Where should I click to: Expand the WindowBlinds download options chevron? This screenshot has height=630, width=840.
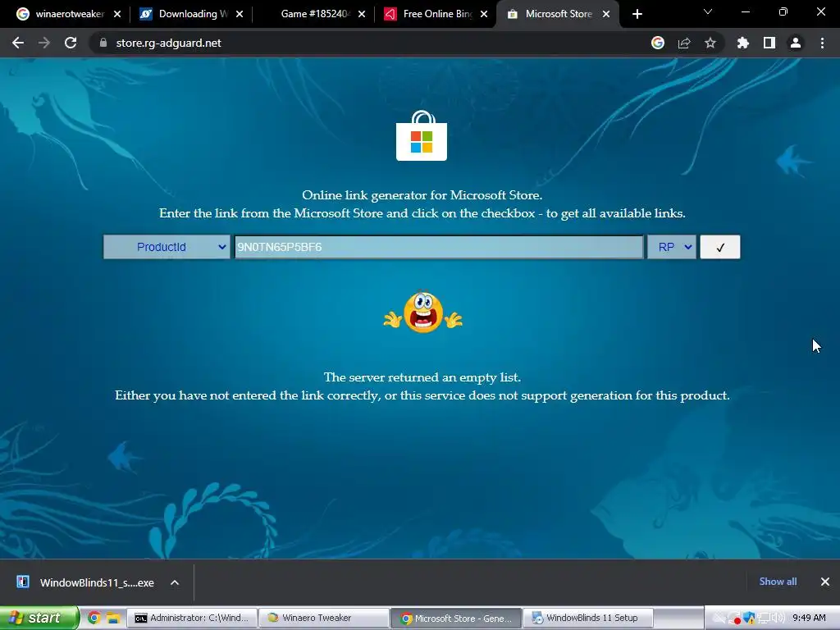pyautogui.click(x=175, y=582)
